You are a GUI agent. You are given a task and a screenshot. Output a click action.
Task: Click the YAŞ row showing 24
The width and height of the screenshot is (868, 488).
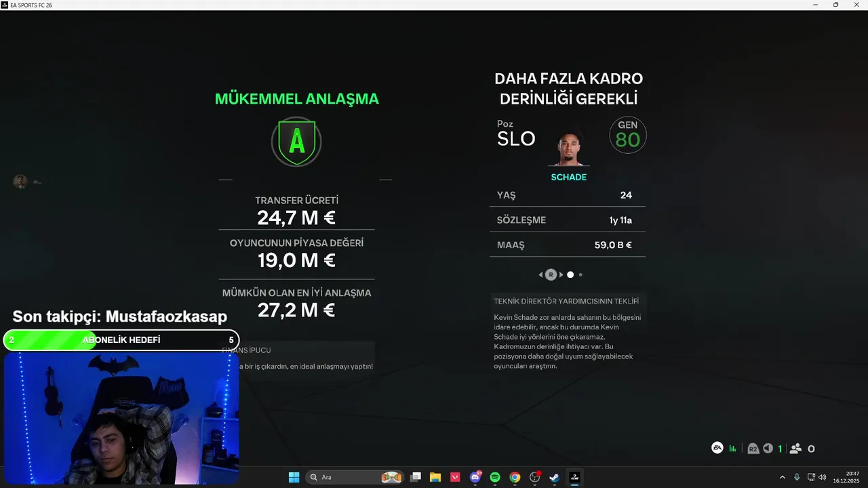(x=568, y=195)
